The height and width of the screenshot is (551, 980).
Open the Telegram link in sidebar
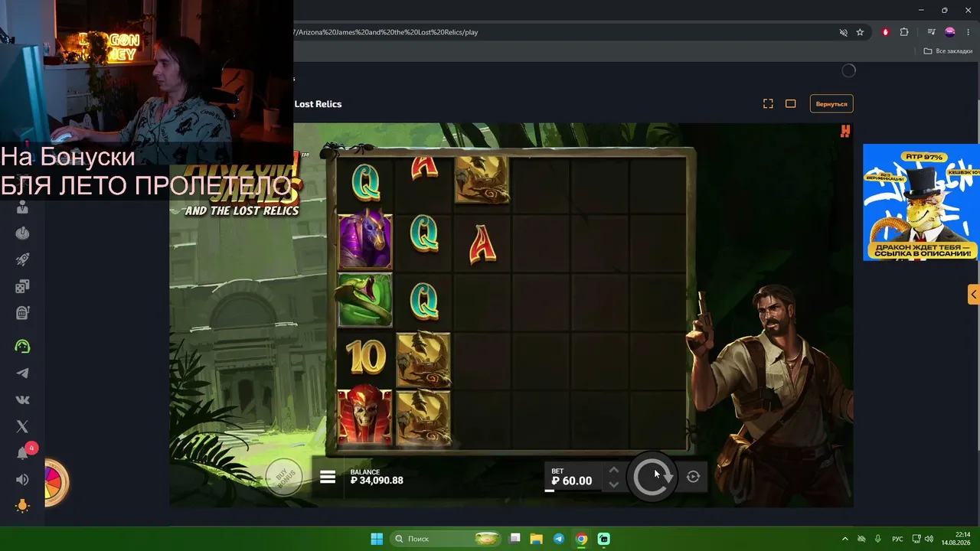(x=22, y=373)
